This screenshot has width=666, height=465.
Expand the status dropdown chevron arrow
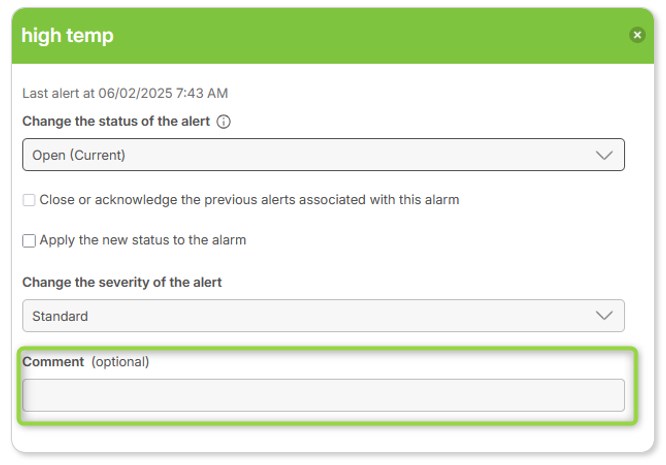604,155
